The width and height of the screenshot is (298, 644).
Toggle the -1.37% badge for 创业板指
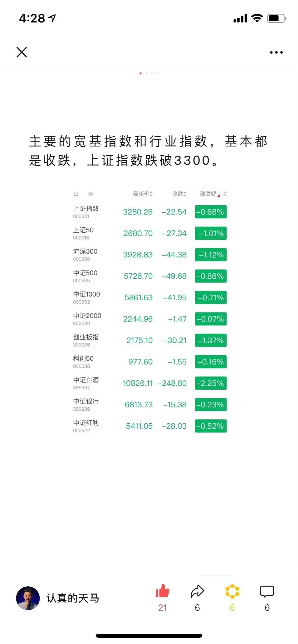[211, 340]
